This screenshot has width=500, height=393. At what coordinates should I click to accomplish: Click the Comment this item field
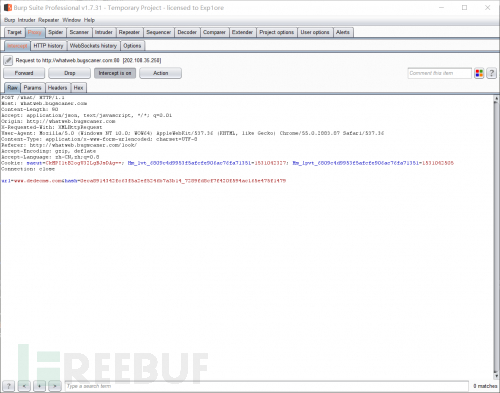440,73
